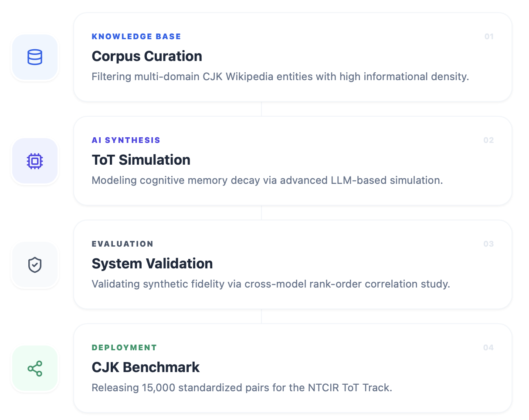Click the DEPLOYMENT category label
This screenshot has width=529, height=420.
124,348
